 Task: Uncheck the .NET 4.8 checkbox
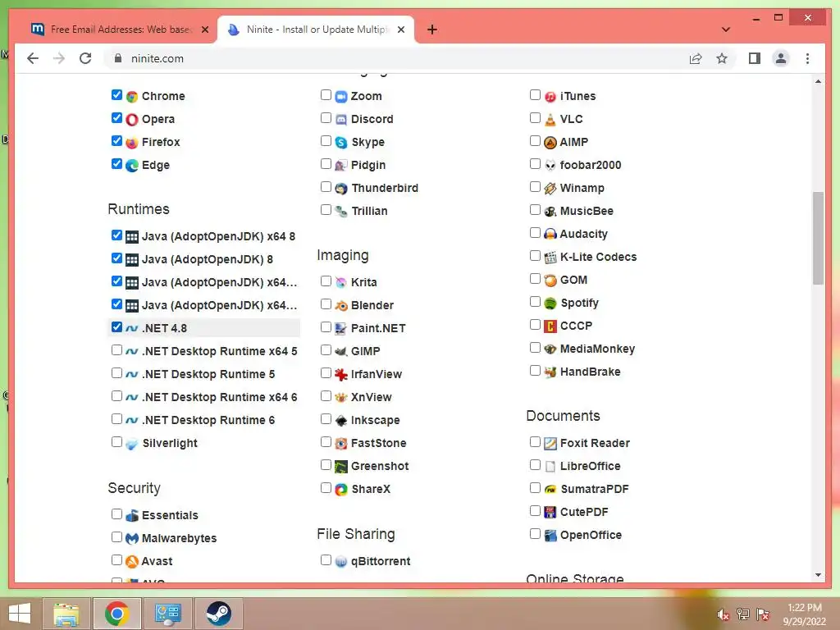pos(116,326)
